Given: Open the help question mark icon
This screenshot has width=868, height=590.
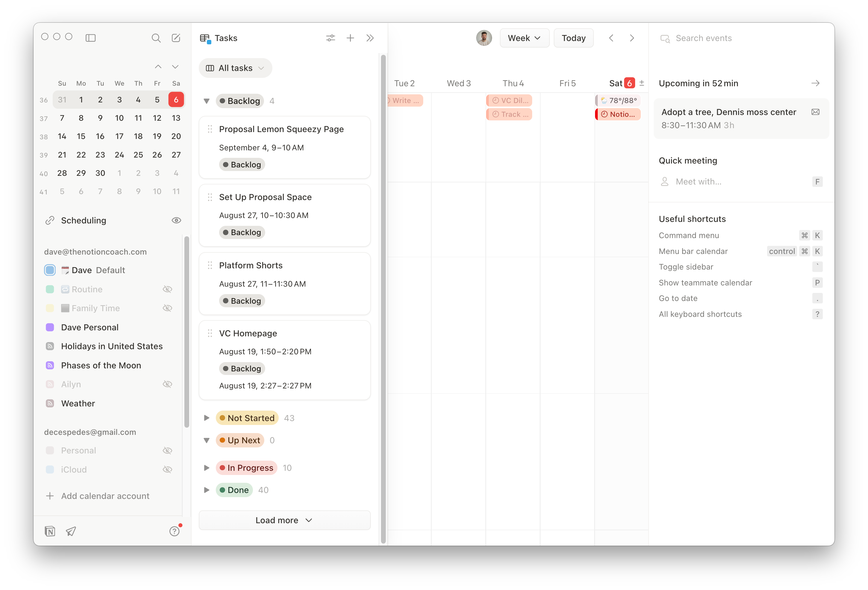Looking at the screenshot, I should (x=174, y=531).
